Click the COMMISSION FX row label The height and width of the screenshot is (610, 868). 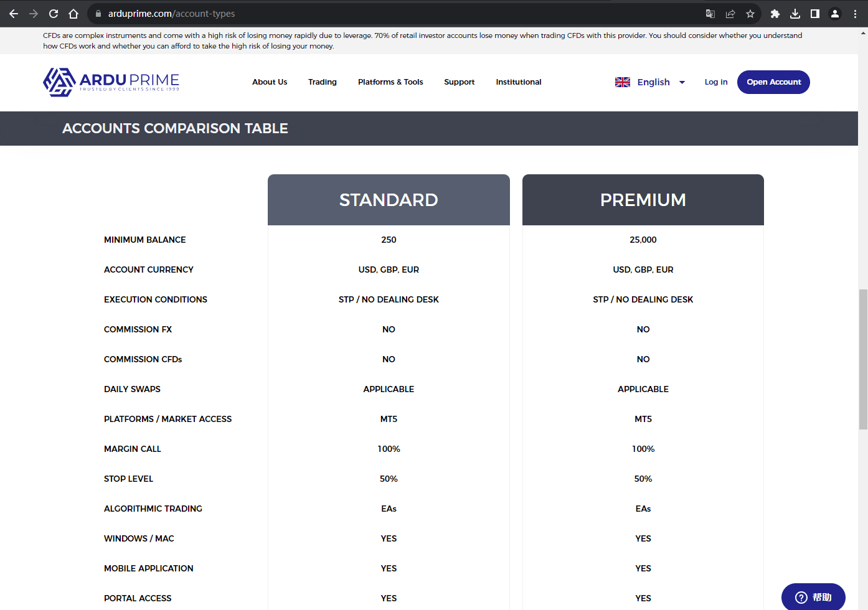(138, 329)
